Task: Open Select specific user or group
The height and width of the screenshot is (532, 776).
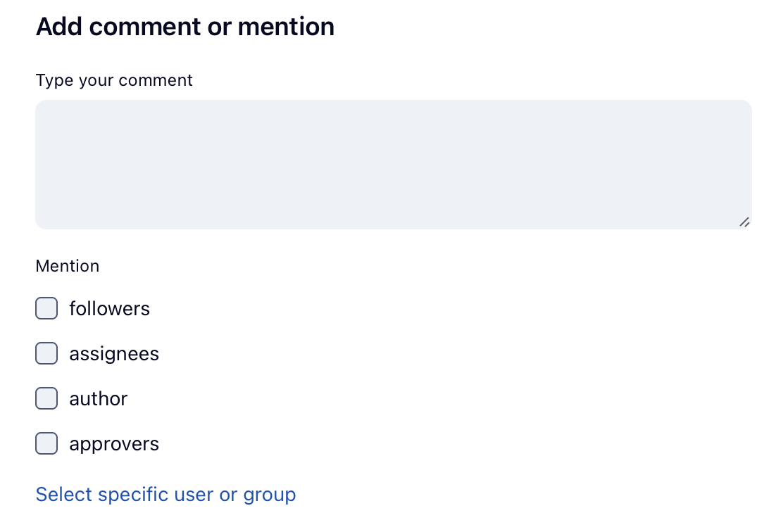Action: coord(165,495)
